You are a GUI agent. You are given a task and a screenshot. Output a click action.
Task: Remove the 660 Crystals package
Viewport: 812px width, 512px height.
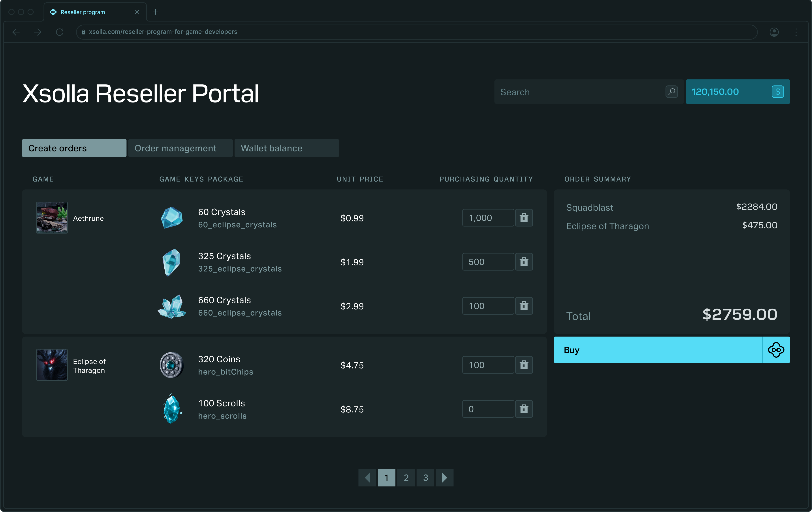(524, 306)
